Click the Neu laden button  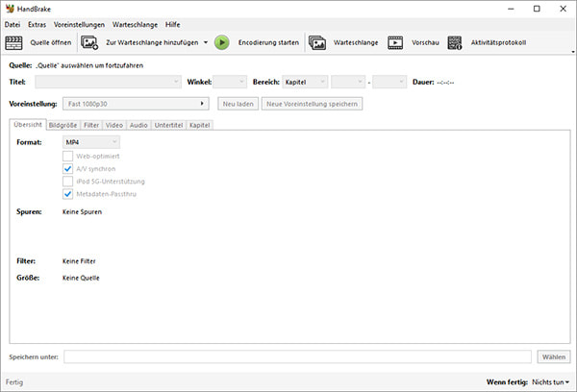[238, 104]
